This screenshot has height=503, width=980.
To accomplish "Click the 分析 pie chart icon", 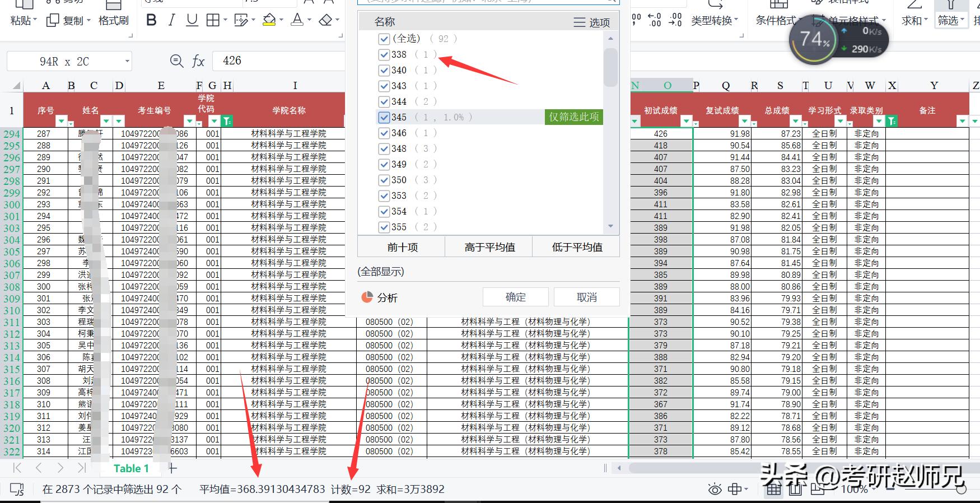I will pyautogui.click(x=367, y=297).
